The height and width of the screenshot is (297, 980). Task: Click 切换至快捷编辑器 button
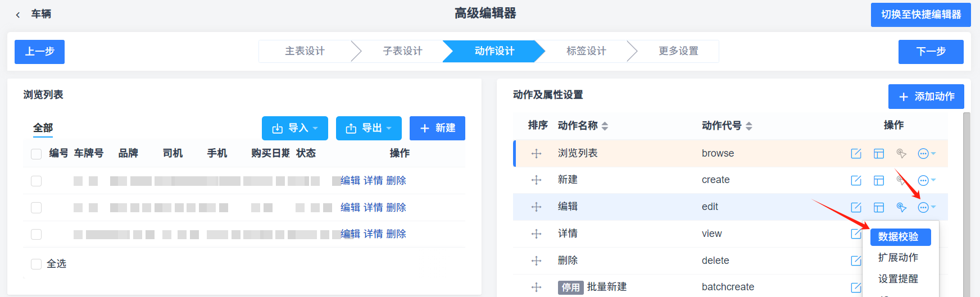pos(920,15)
